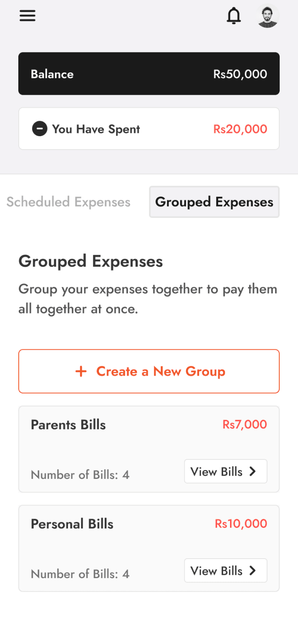
Task: Open the Personal Bills group card
Action: [149, 548]
